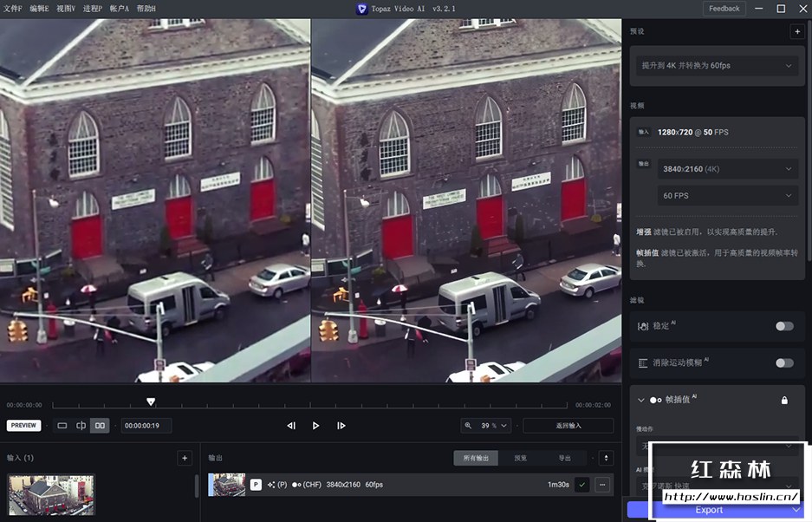Turn on the 消除运动模糊 toggle
812x522 pixels.
[x=784, y=362]
